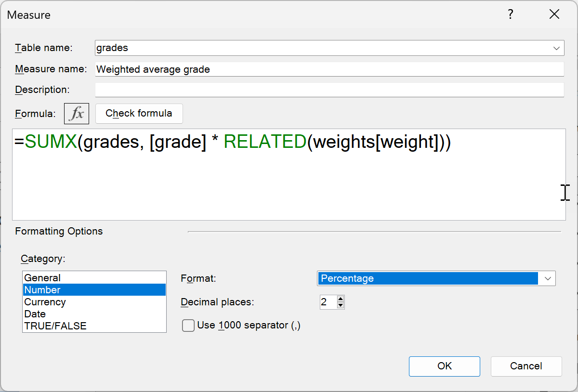Click the Check formula button

click(x=139, y=113)
